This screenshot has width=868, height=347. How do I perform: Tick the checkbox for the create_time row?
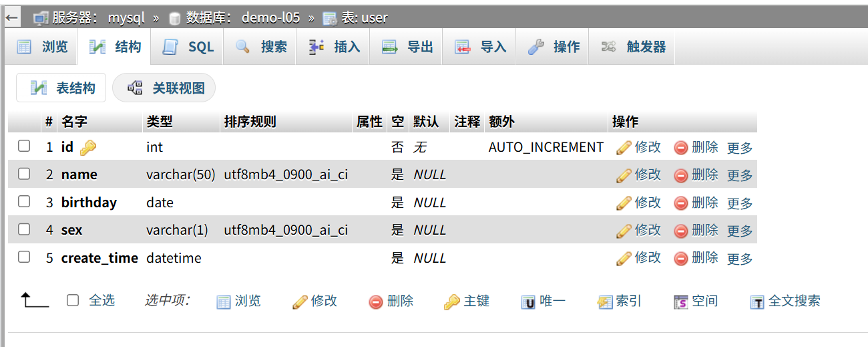[x=24, y=257]
